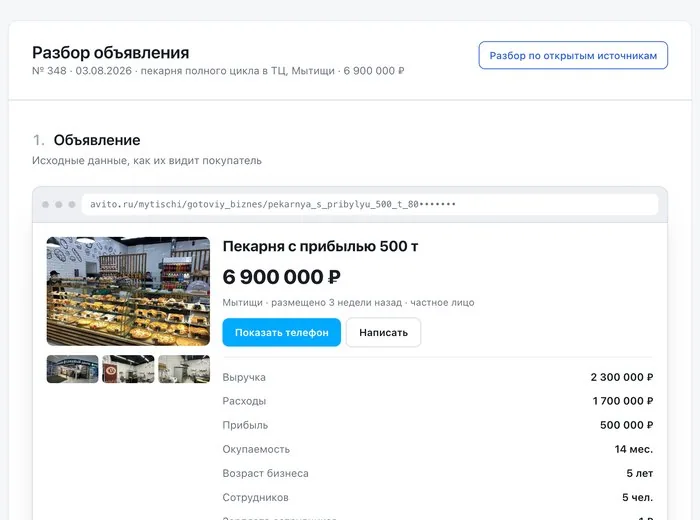
Task: Click the price "6 900 000 ₽"
Action: pyautogui.click(x=282, y=277)
